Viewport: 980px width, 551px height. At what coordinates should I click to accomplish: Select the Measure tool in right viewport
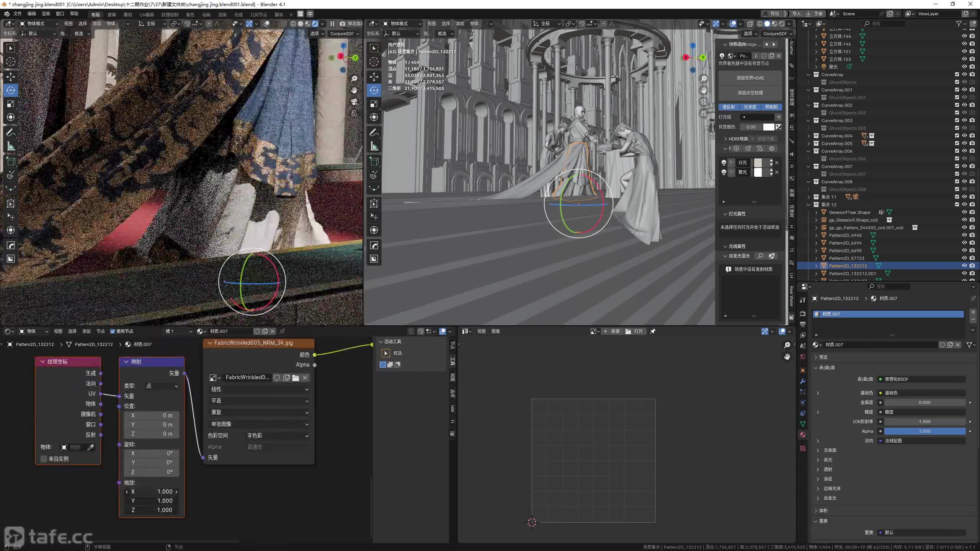pyautogui.click(x=374, y=147)
